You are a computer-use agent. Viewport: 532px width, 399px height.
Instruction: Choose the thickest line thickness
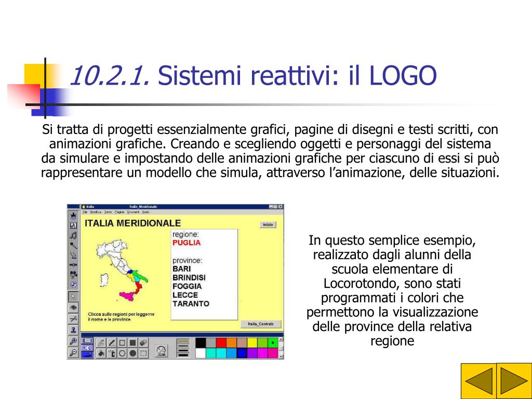click(183, 355)
